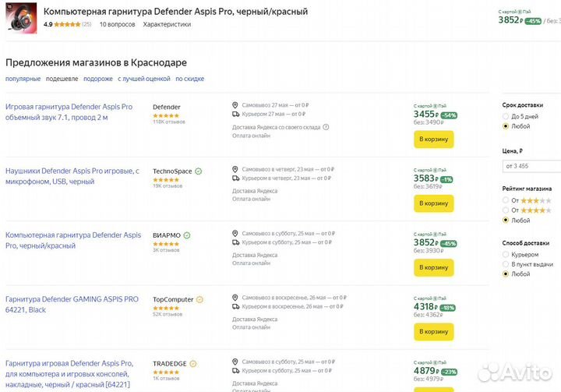Sort offers by популярные

[23, 79]
